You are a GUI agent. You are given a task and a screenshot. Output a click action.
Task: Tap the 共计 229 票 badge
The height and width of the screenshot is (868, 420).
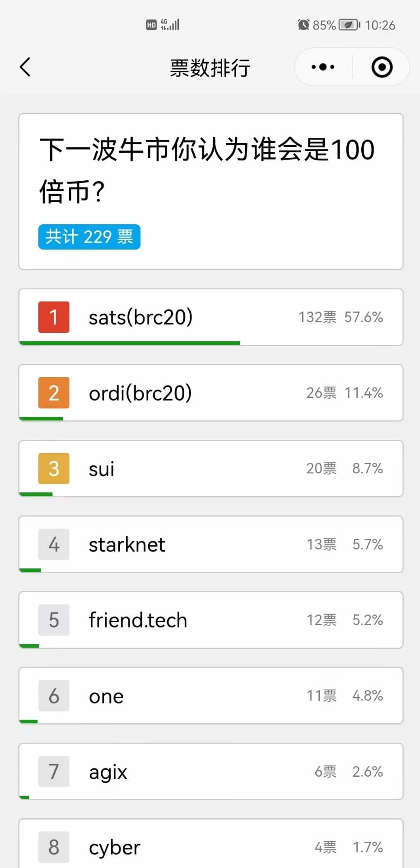[x=89, y=237]
